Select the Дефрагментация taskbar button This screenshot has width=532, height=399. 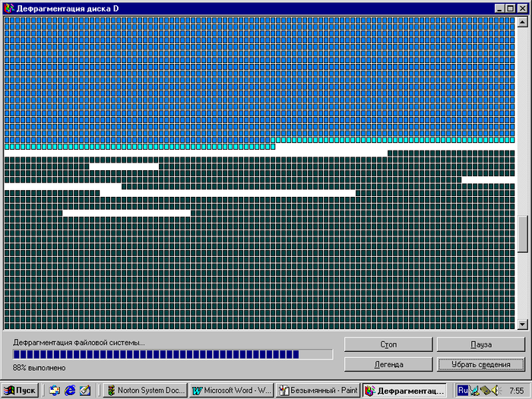(x=405, y=390)
